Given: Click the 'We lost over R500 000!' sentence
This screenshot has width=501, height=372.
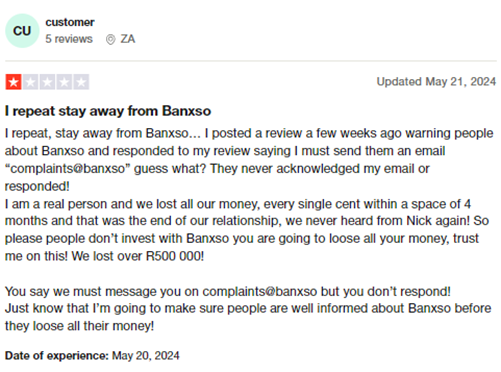Looking at the screenshot, I should (138, 256).
